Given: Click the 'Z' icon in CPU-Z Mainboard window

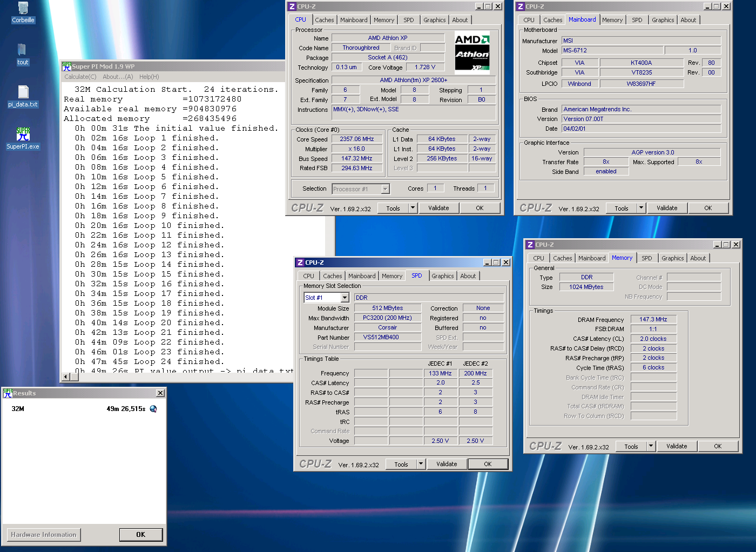Looking at the screenshot, I should point(520,6).
